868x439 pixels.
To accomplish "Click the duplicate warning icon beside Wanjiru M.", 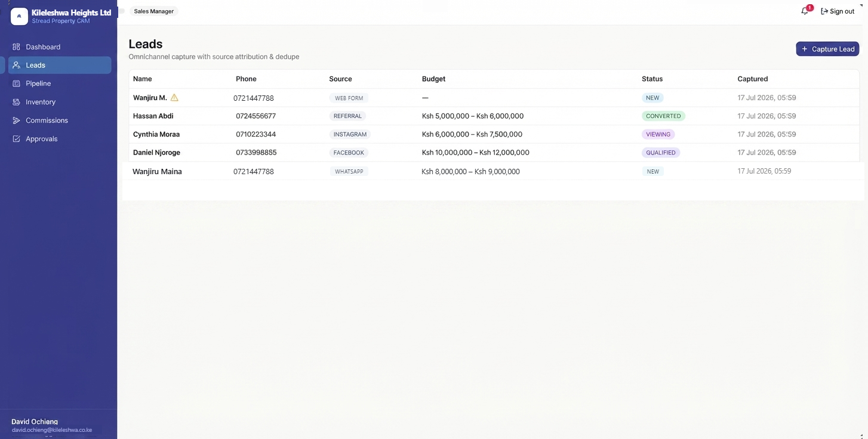I will [x=174, y=97].
